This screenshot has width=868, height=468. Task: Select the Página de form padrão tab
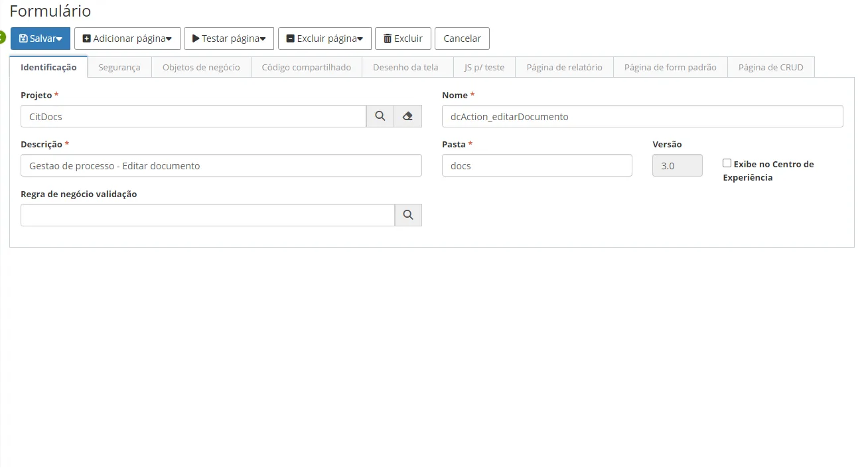[x=670, y=67]
